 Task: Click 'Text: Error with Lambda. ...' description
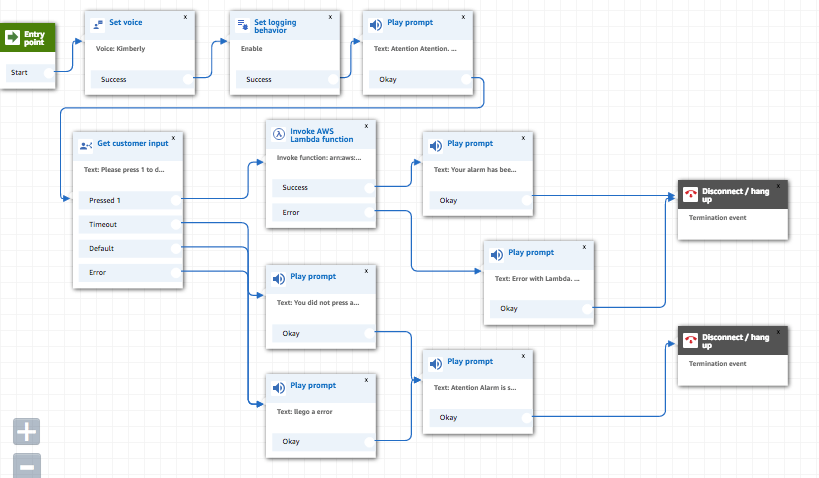coord(537,278)
